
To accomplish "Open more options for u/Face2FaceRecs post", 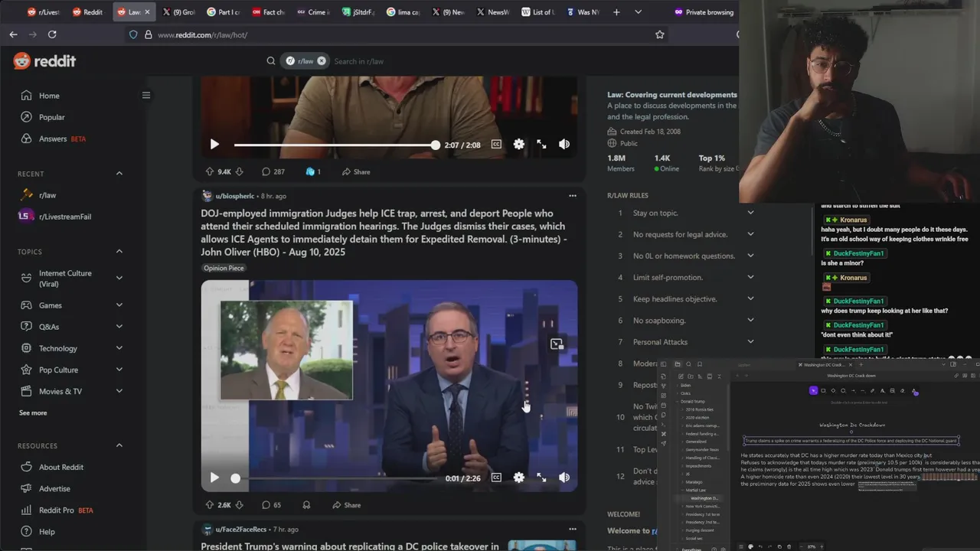I will tap(572, 529).
